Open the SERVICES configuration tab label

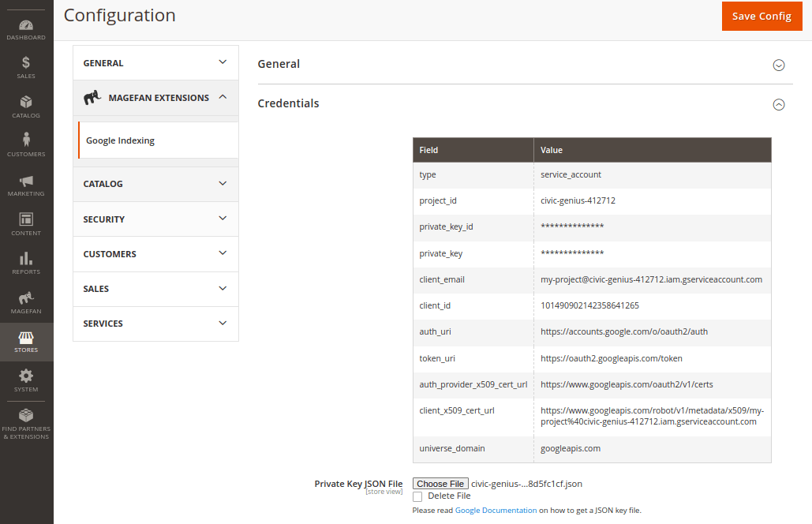[x=103, y=324]
